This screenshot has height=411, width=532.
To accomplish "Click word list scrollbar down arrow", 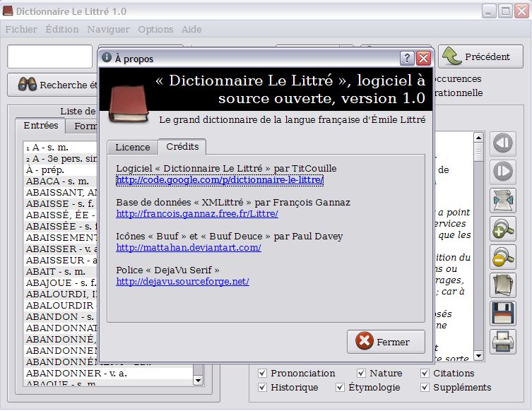I will [198, 380].
